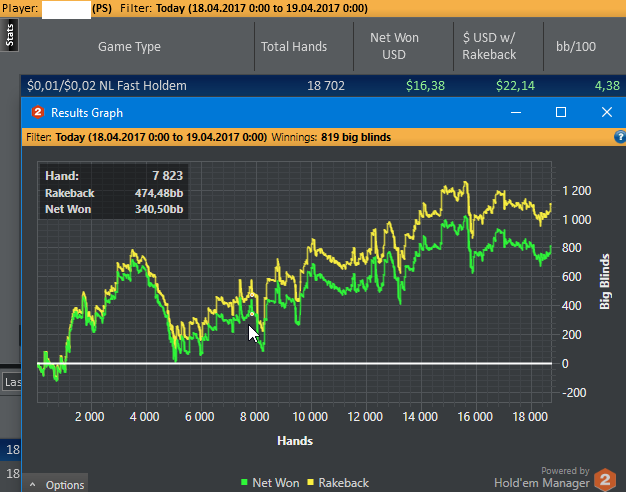Sort by Game Type column header
This screenshot has height=492, width=626.
pyautogui.click(x=129, y=46)
